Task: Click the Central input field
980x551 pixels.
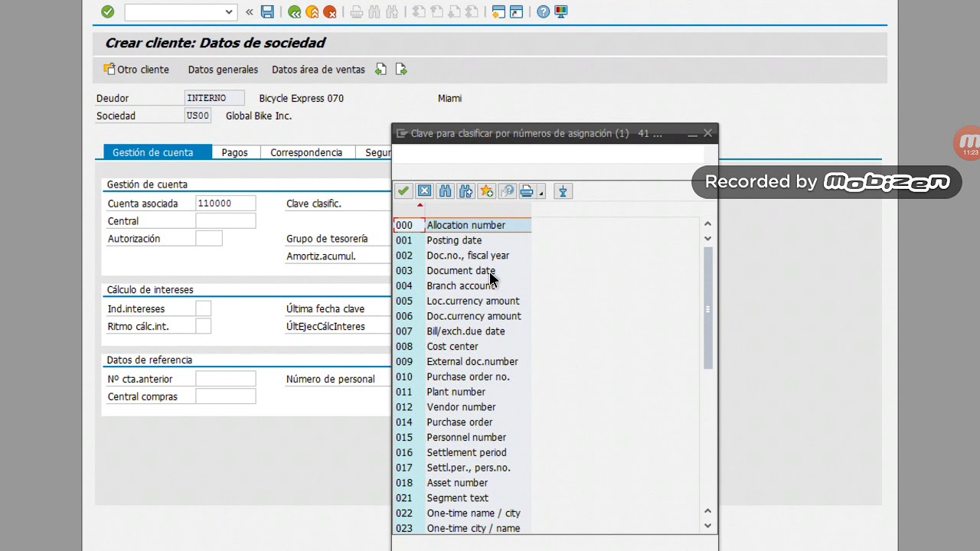Action: [x=226, y=221]
